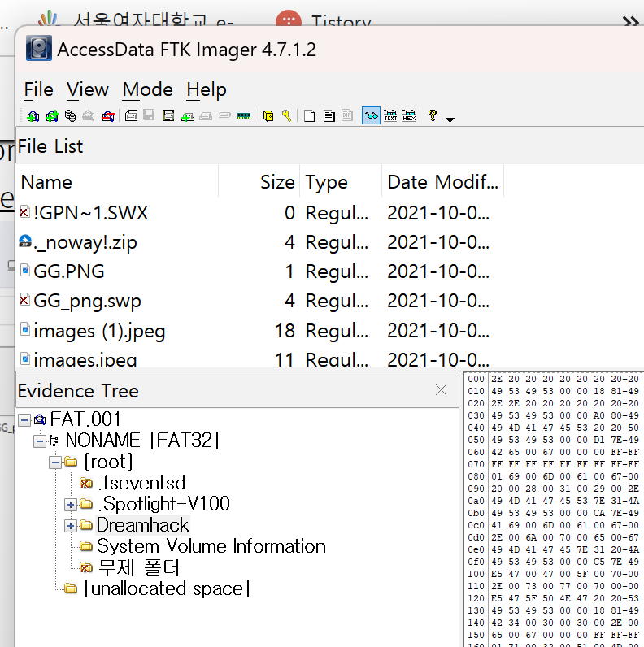
Task: Click the image icon beside GG.PNG
Action: 25,271
